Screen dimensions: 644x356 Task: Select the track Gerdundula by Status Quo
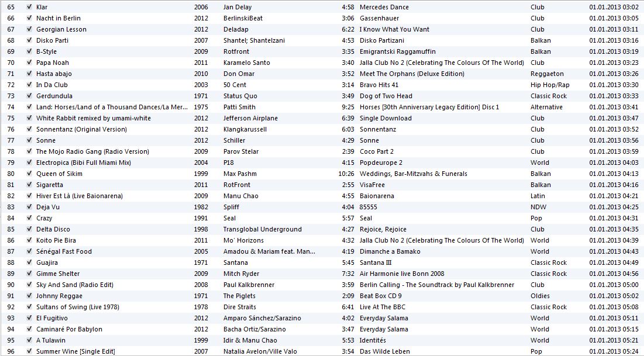pyautogui.click(x=56, y=96)
